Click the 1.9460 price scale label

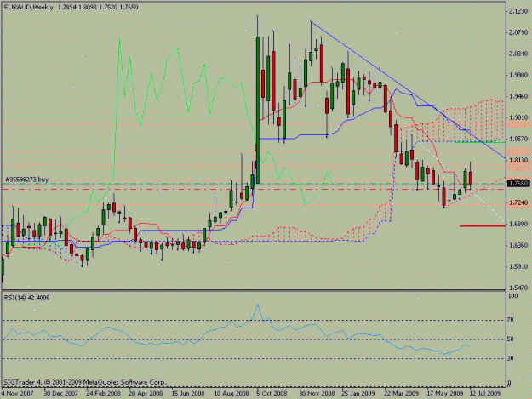click(518, 96)
